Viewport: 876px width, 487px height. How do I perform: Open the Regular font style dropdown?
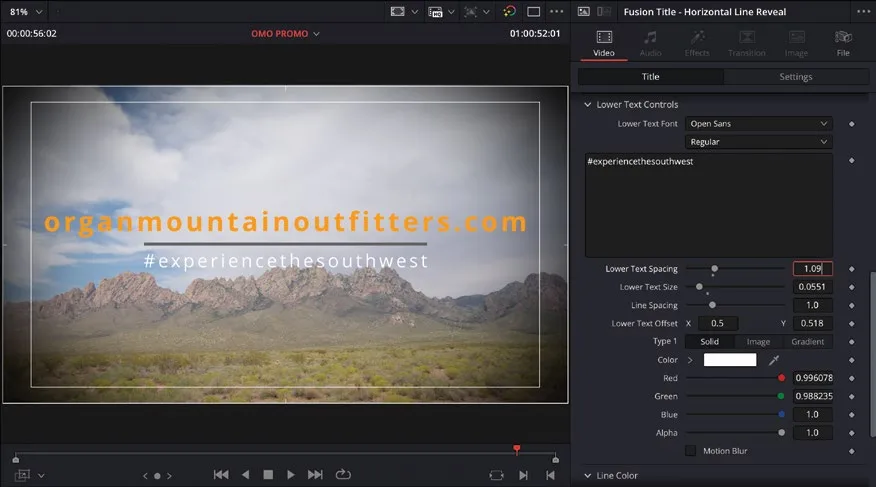pyautogui.click(x=759, y=142)
